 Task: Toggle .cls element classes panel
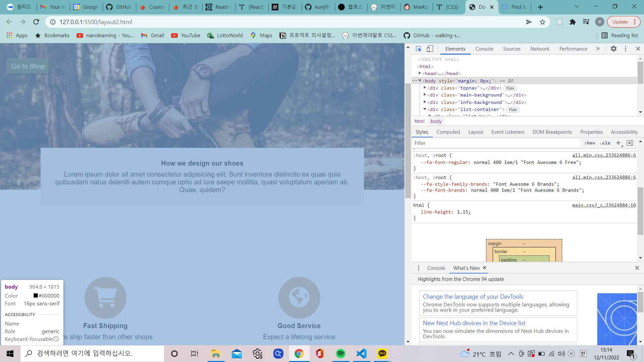[x=605, y=143]
